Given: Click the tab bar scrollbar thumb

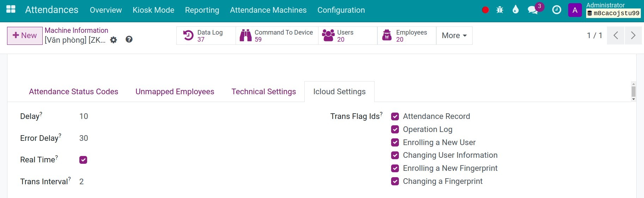Looking at the screenshot, I should (x=633, y=91).
